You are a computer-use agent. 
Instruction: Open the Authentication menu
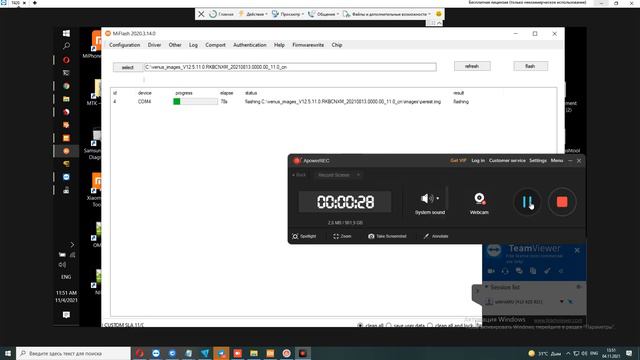249,45
